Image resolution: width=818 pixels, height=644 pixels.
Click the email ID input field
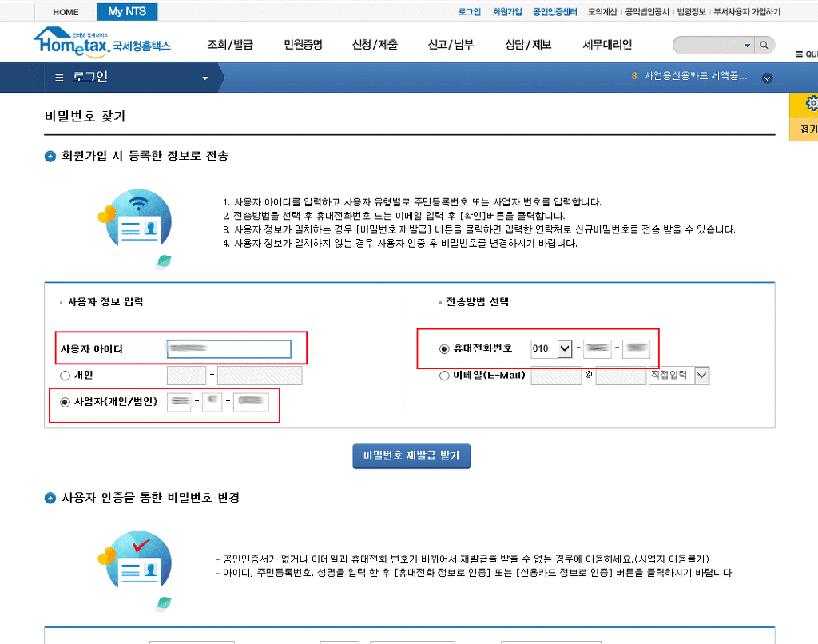556,376
